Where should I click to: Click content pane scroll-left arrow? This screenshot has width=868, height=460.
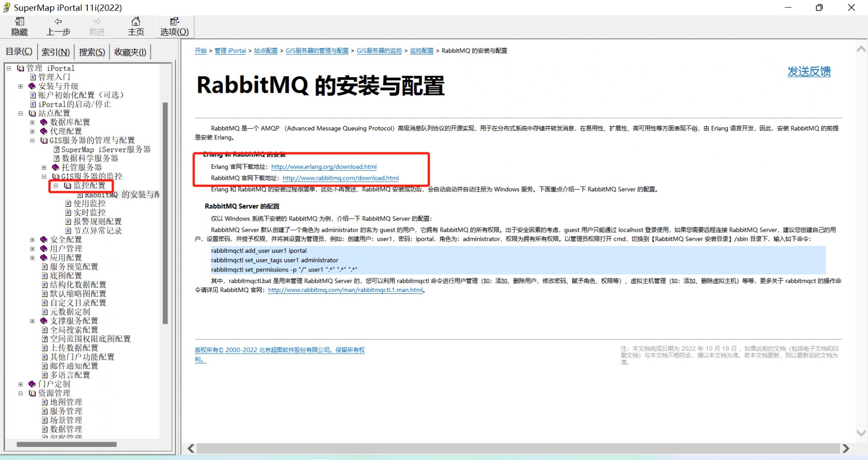[x=191, y=449]
